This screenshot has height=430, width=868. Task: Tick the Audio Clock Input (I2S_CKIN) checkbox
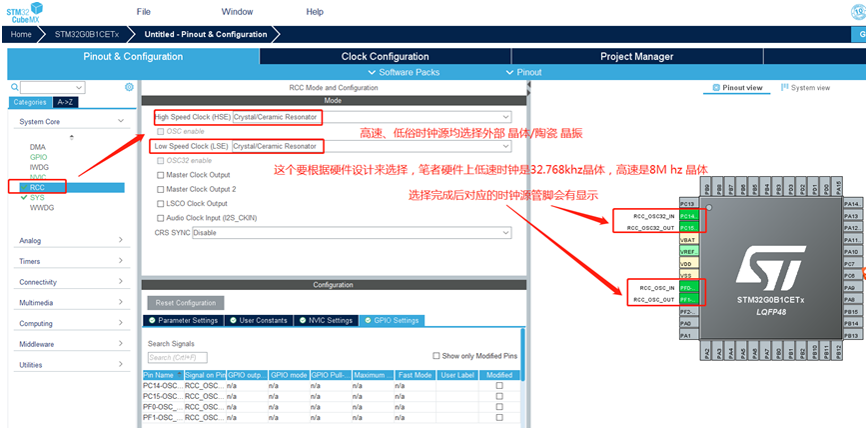tap(161, 218)
